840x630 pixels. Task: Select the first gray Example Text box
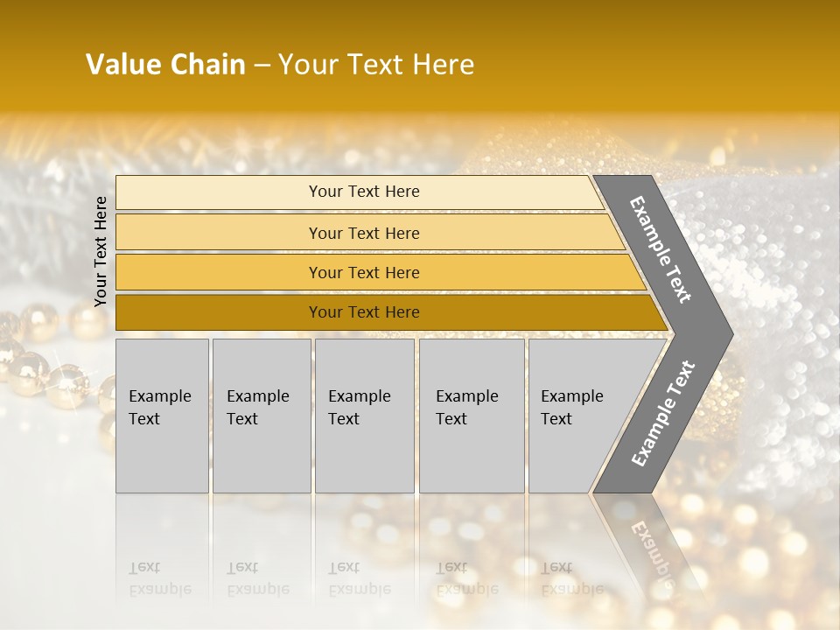point(162,415)
